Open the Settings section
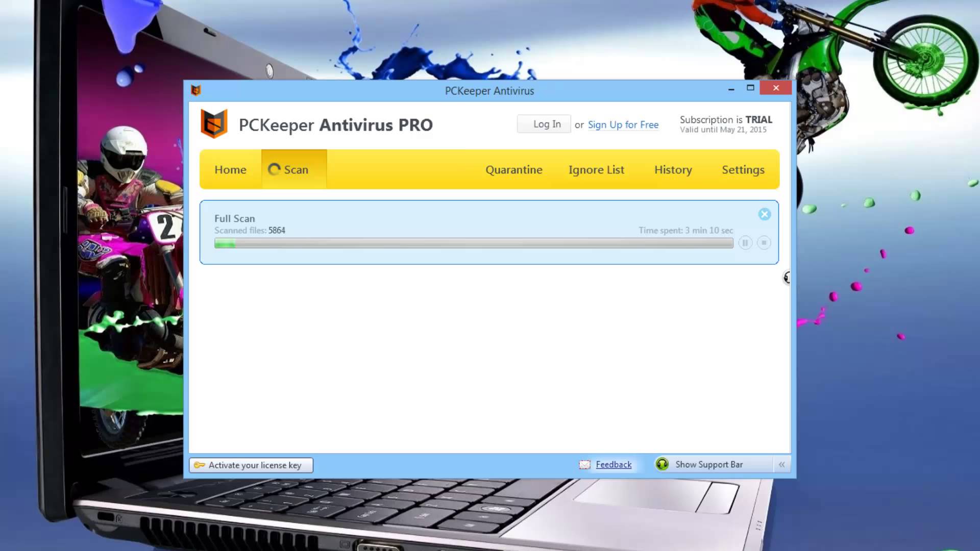This screenshot has width=980, height=551. pos(743,169)
